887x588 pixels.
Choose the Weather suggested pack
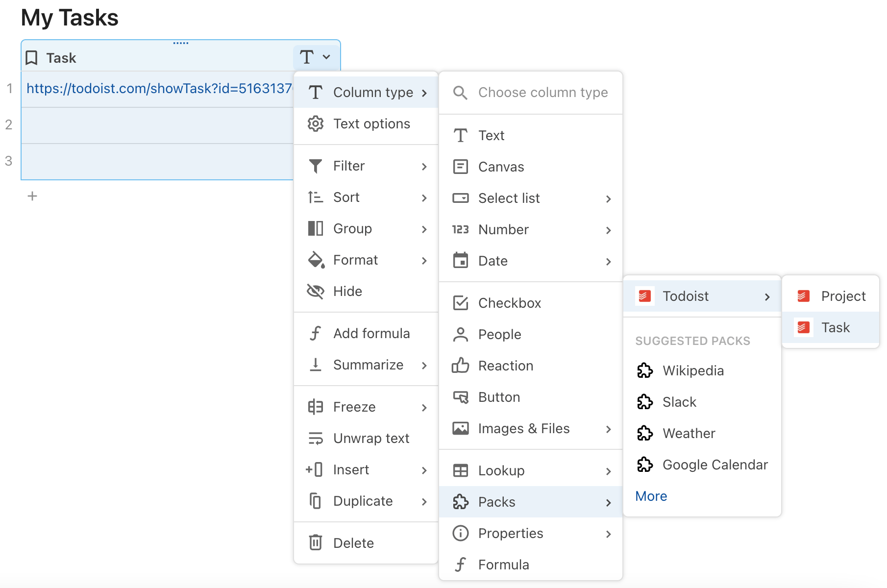[702, 433]
